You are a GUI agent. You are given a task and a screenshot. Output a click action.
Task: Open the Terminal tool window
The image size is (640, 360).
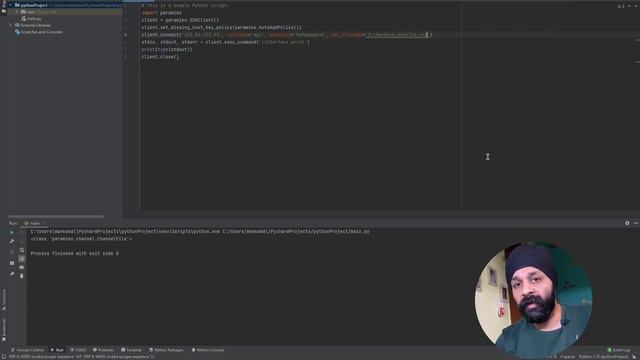[131, 350]
